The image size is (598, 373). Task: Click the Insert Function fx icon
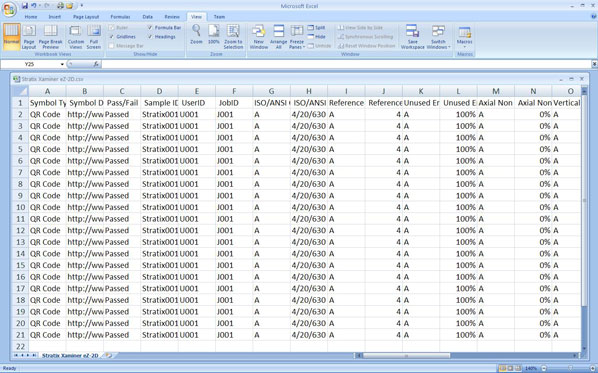click(96, 64)
